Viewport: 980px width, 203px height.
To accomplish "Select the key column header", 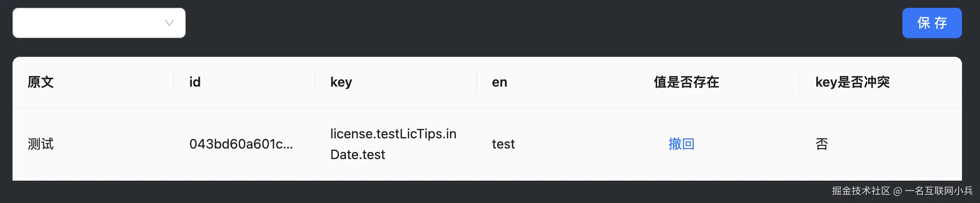I will coord(341,82).
